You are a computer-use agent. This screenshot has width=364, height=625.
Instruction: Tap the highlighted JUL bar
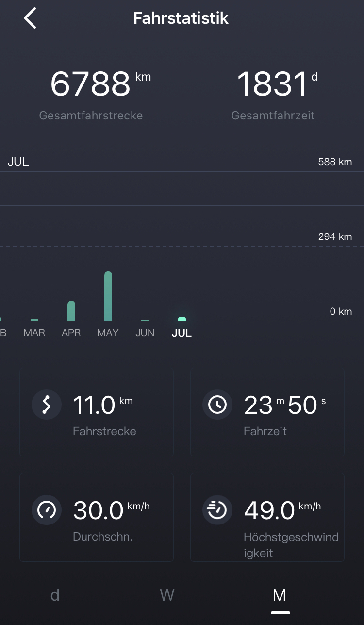point(182,319)
